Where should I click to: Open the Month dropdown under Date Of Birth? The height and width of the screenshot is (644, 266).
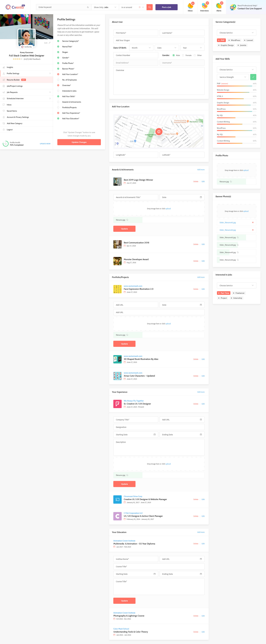(x=141, y=48)
